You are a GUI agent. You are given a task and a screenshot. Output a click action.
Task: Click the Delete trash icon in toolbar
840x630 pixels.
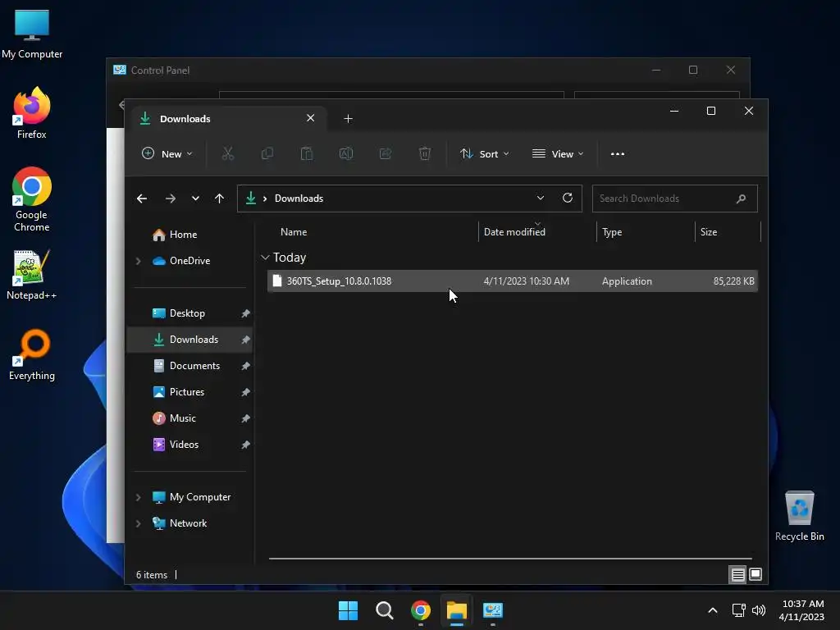(x=425, y=153)
